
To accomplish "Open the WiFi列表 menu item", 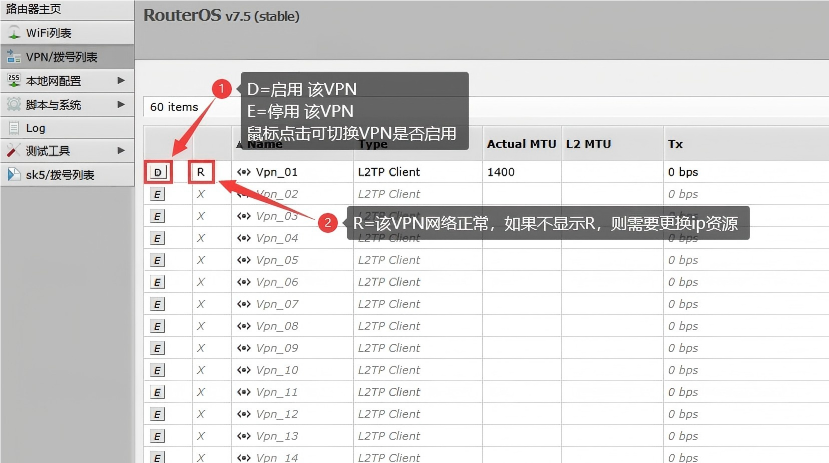I will tap(67, 33).
